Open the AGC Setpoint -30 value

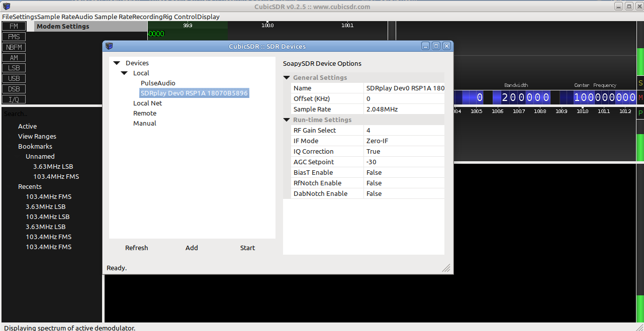pos(404,162)
